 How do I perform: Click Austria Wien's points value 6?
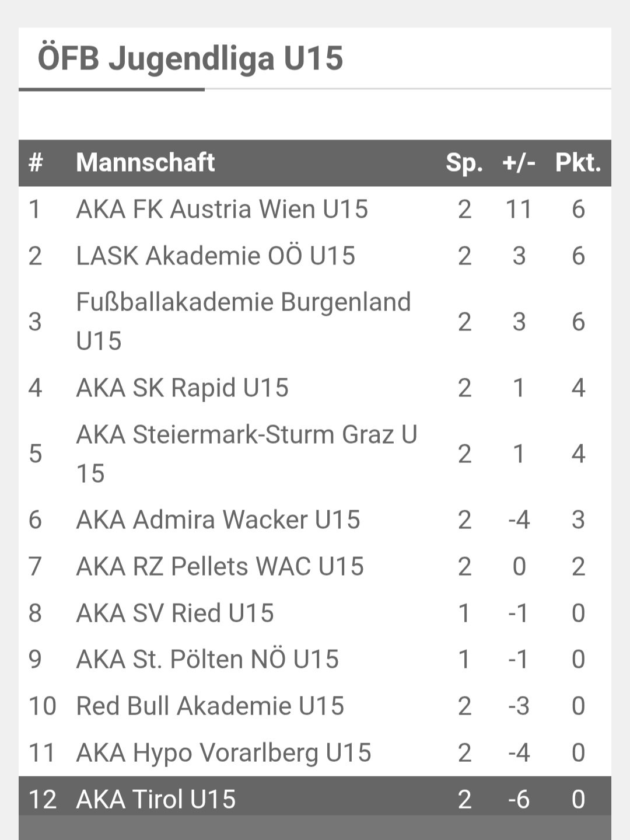pos(578,209)
